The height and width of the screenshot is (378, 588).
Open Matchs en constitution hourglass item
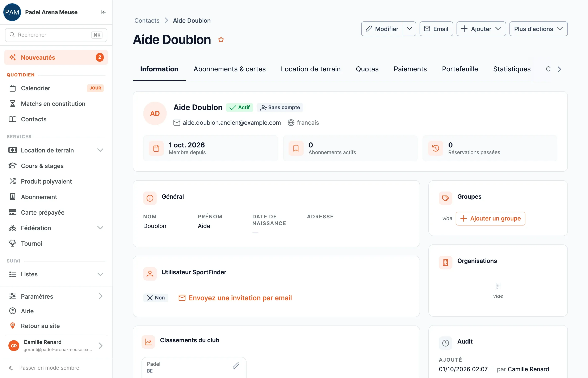coord(56,104)
